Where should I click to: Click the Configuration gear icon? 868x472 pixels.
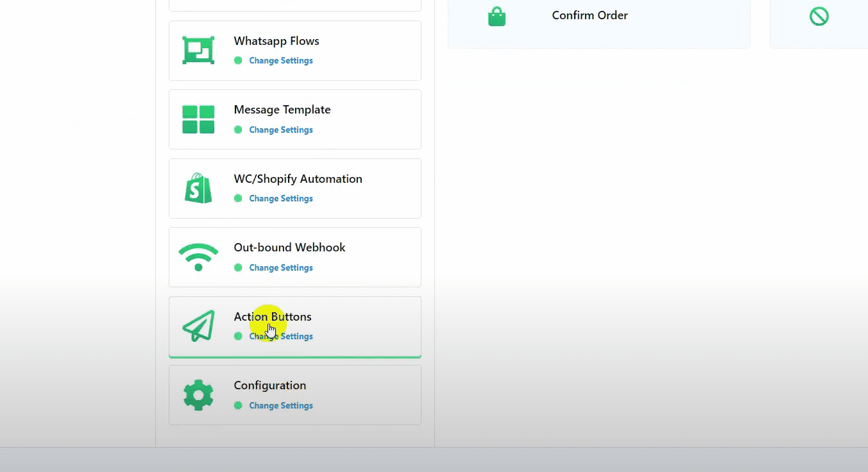click(198, 395)
